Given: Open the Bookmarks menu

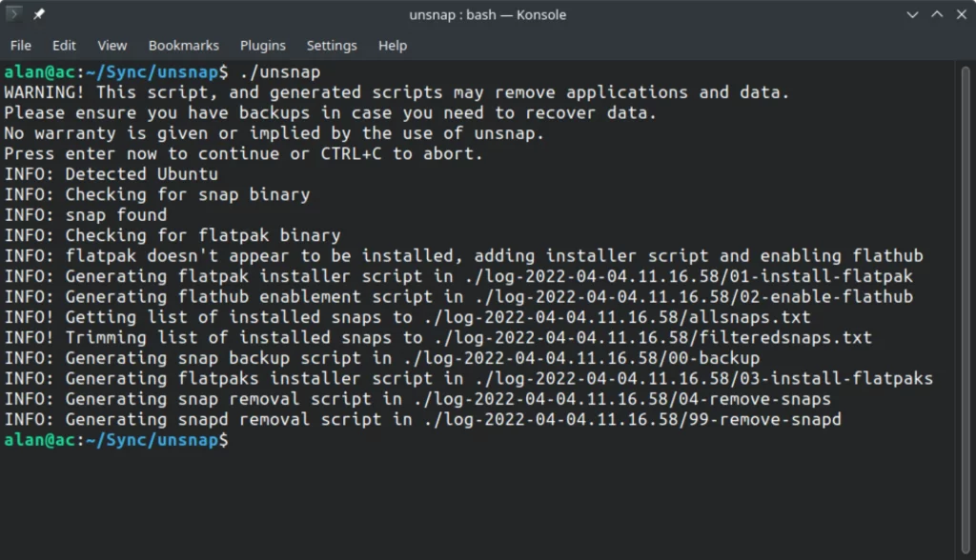Looking at the screenshot, I should (184, 46).
